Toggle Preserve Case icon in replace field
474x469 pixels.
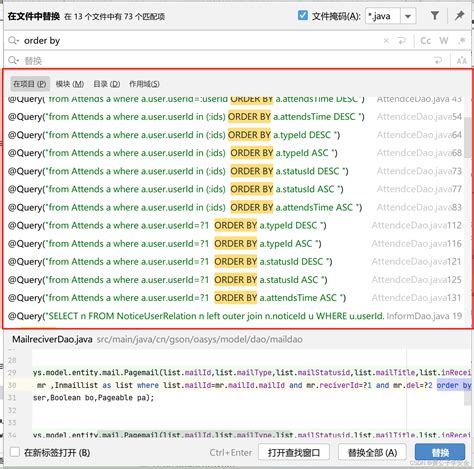pyautogui.click(x=462, y=61)
